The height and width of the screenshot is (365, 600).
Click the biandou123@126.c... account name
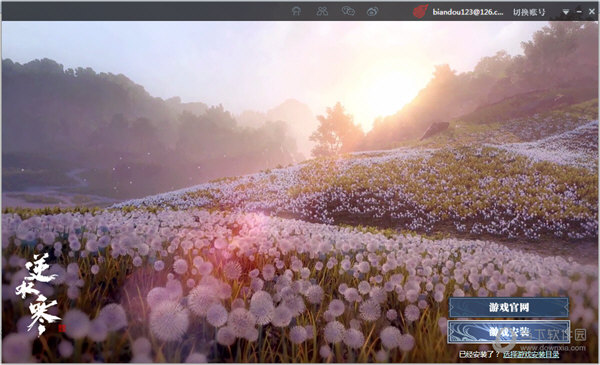coord(468,12)
